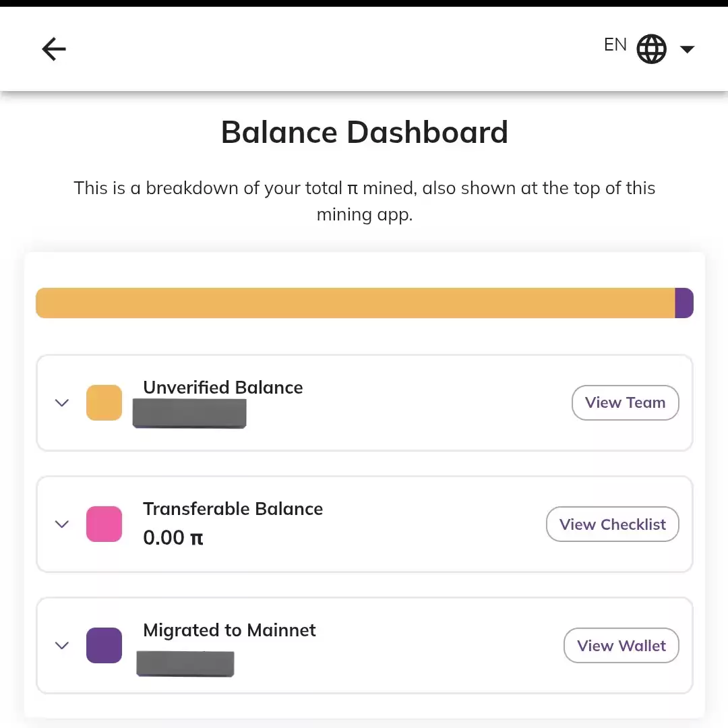Expand the Unverified Balance section
Image resolution: width=728 pixels, height=728 pixels.
pos(62,402)
